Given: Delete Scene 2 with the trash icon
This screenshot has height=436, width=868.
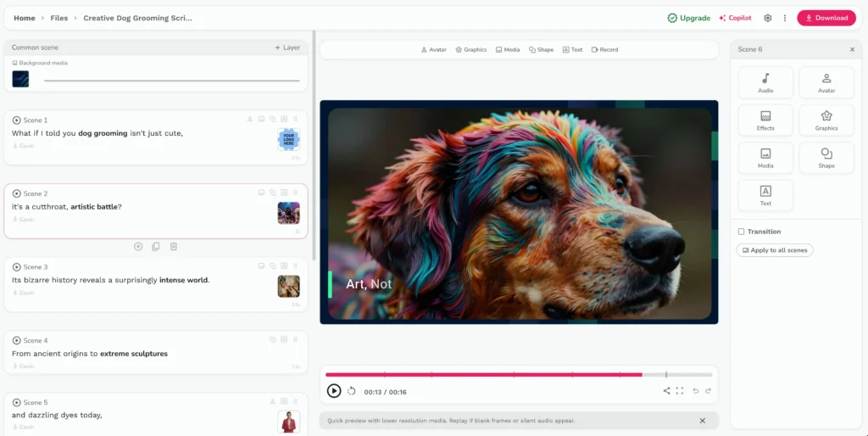Looking at the screenshot, I should [x=173, y=247].
